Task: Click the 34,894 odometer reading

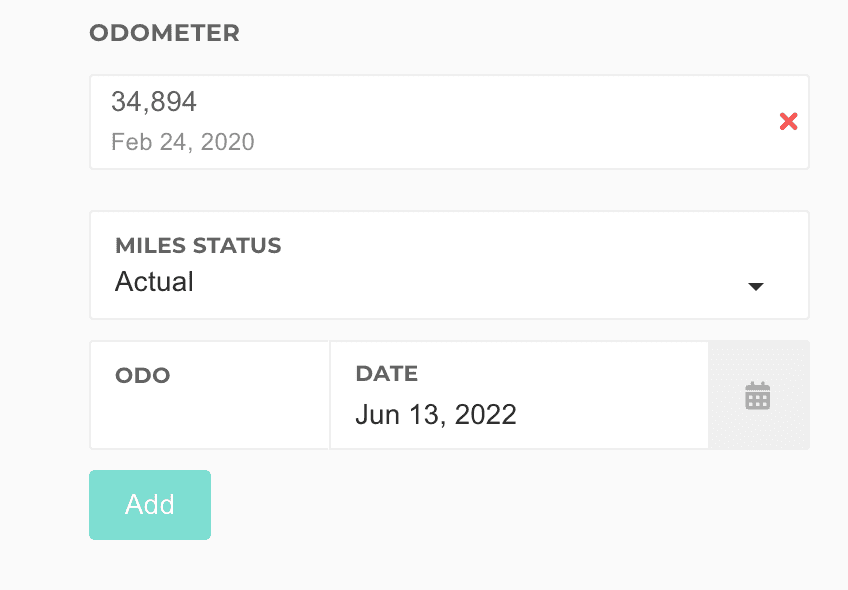Action: pos(154,101)
